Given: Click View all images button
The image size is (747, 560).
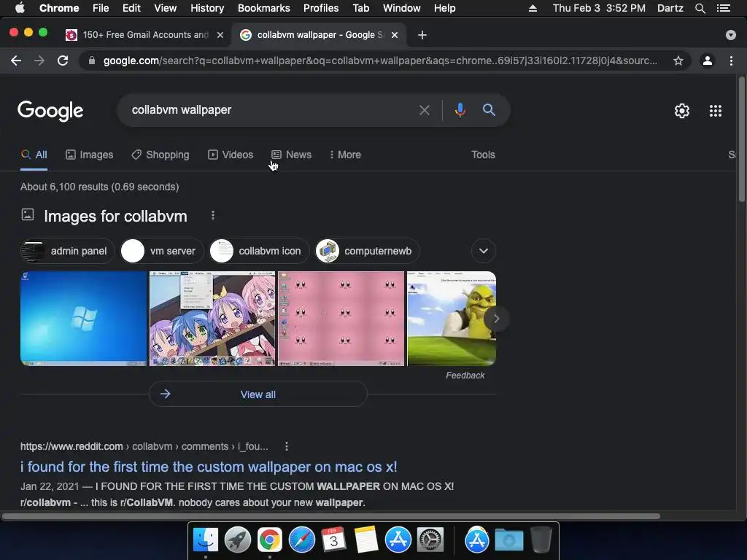Looking at the screenshot, I should [x=258, y=394].
